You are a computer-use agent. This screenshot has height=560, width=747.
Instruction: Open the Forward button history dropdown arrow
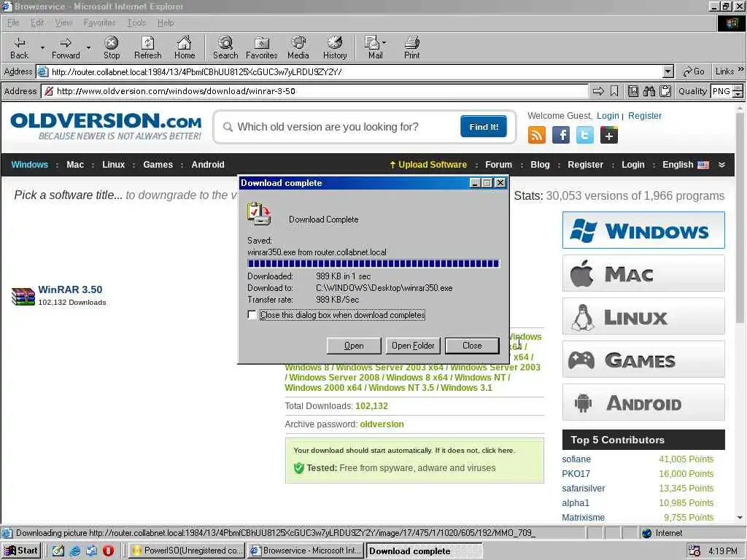[x=88, y=47]
